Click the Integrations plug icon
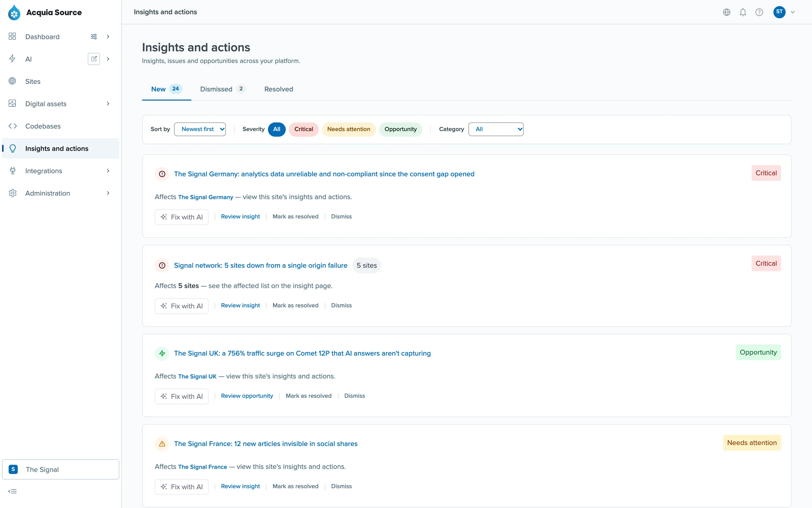The height and width of the screenshot is (508, 812). click(13, 171)
